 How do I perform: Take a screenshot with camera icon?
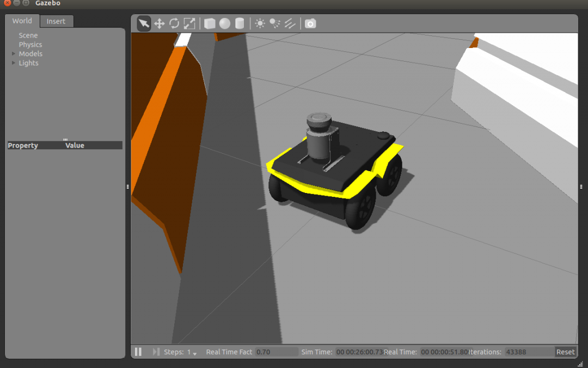[x=310, y=23]
